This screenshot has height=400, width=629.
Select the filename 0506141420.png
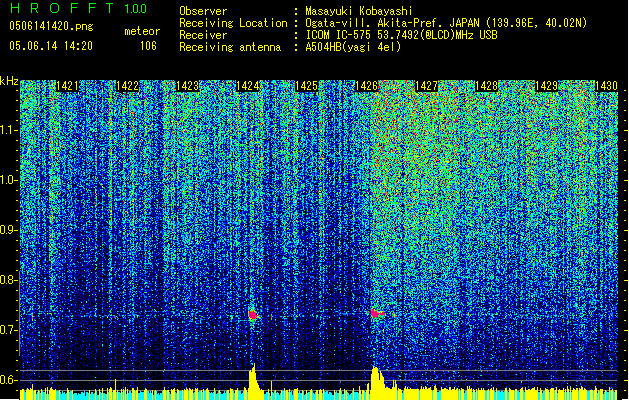(x=51, y=26)
